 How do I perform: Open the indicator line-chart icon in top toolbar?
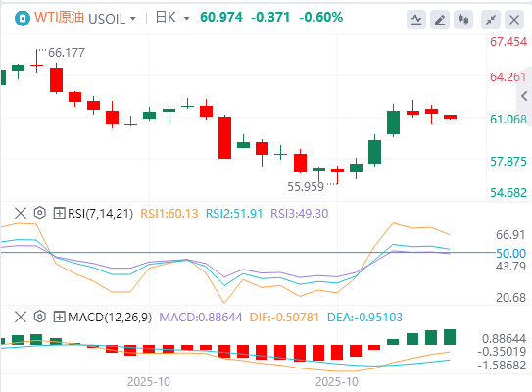416,20
